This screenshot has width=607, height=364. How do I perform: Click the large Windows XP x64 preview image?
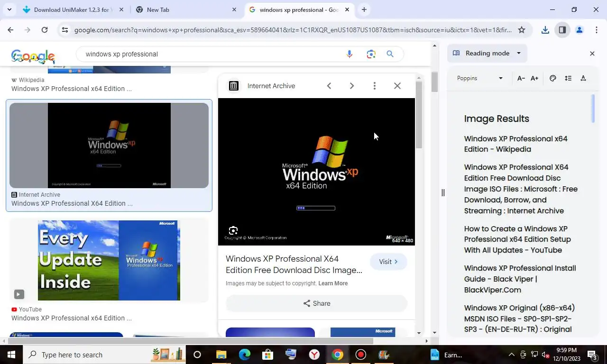[316, 172]
